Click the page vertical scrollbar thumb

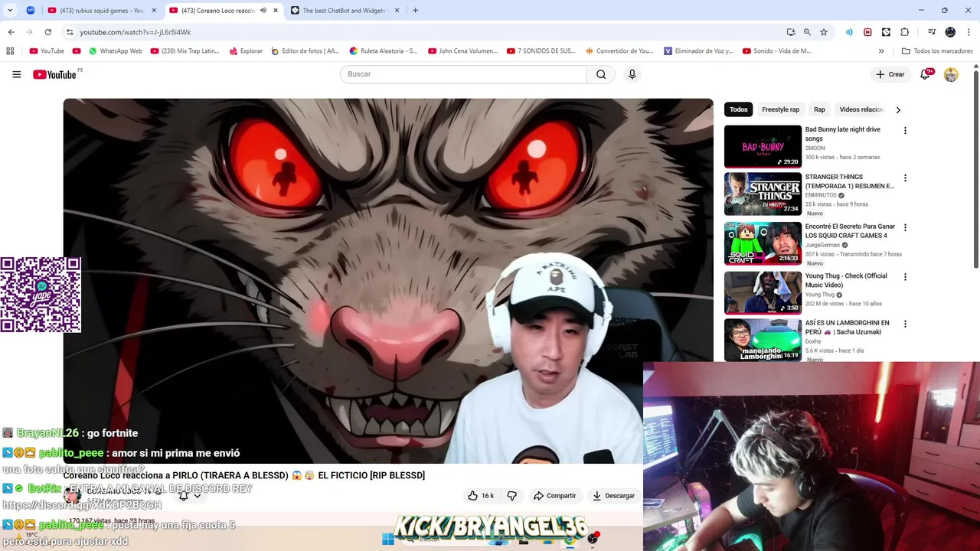pos(976,168)
